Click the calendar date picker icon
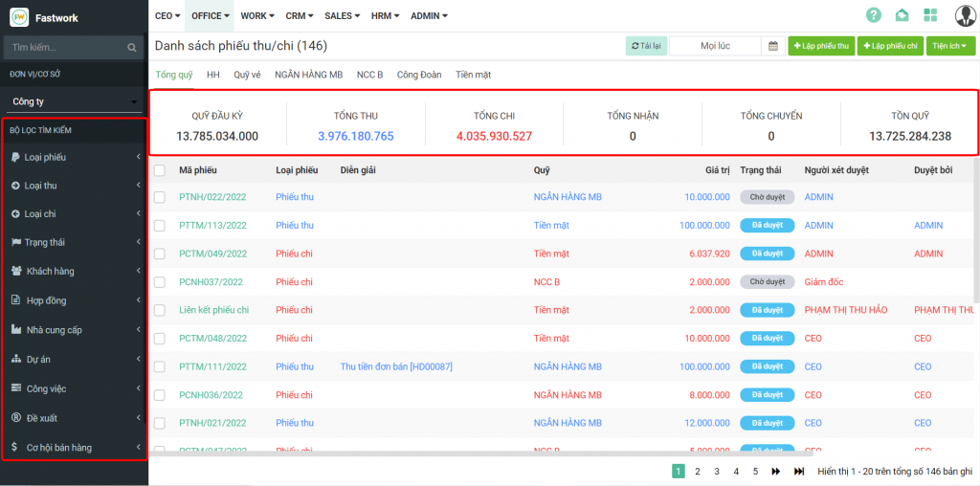Image resolution: width=980 pixels, height=486 pixels. coord(772,46)
